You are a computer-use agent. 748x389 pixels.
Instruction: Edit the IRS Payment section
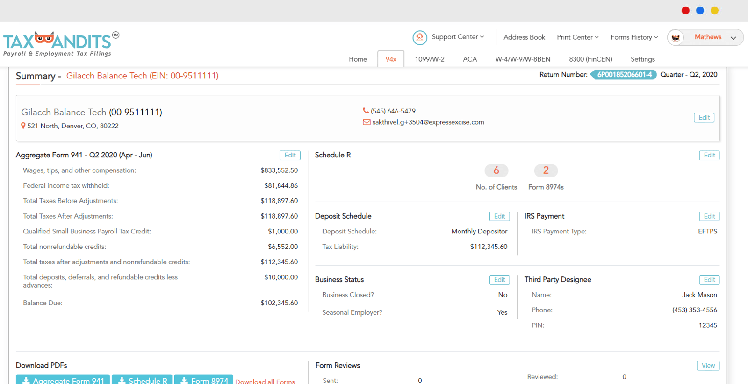(x=709, y=216)
